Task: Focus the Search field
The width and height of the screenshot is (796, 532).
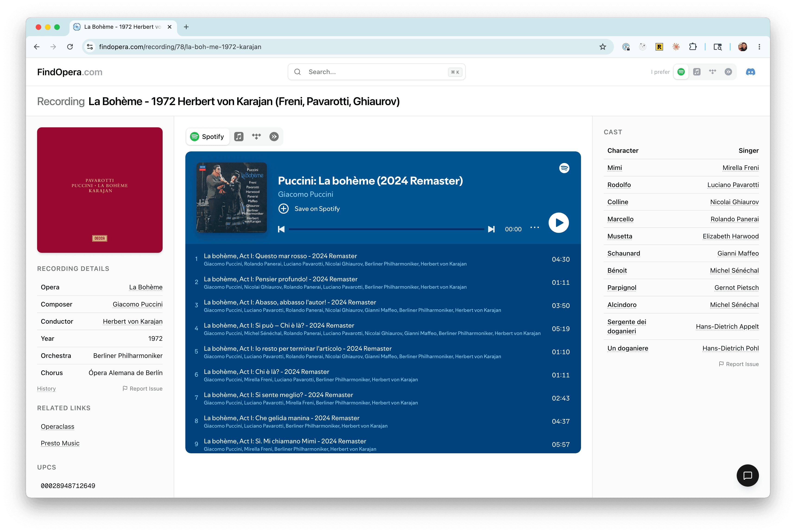Action: [376, 72]
